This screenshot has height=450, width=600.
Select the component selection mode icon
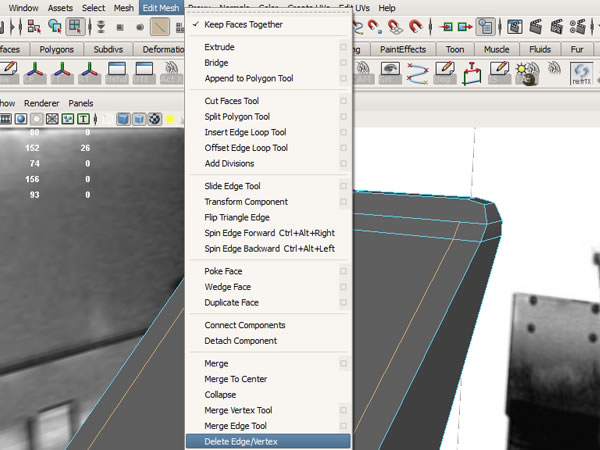[x=75, y=27]
